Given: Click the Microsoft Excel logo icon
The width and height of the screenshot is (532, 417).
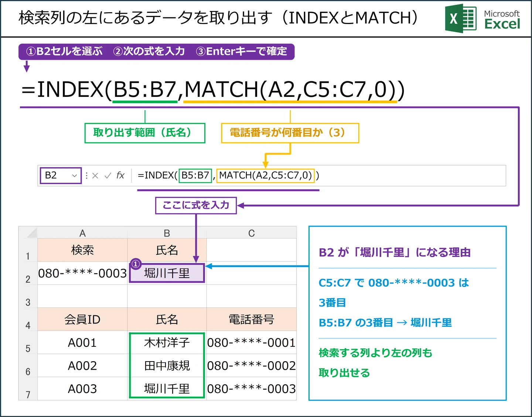Looking at the screenshot, I should (x=460, y=18).
